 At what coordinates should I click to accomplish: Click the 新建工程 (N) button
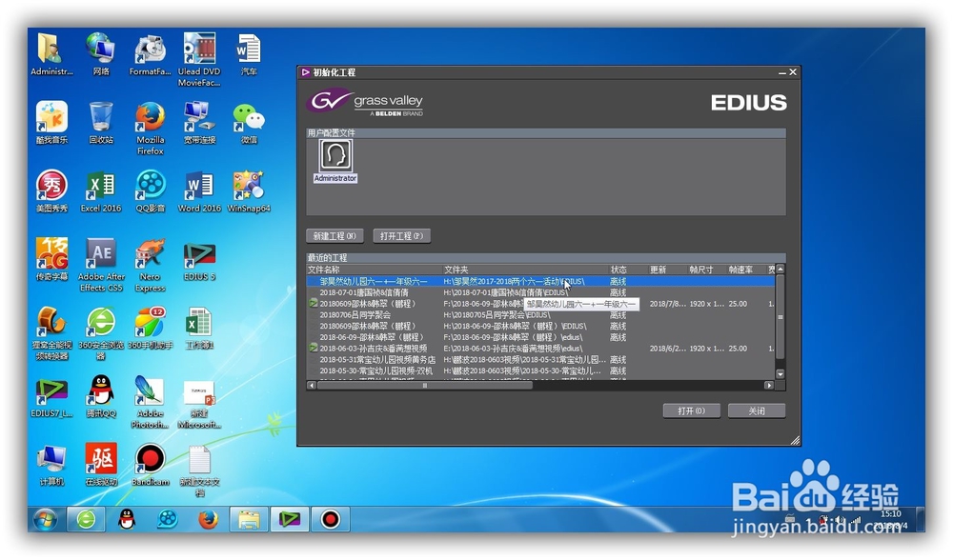(335, 236)
